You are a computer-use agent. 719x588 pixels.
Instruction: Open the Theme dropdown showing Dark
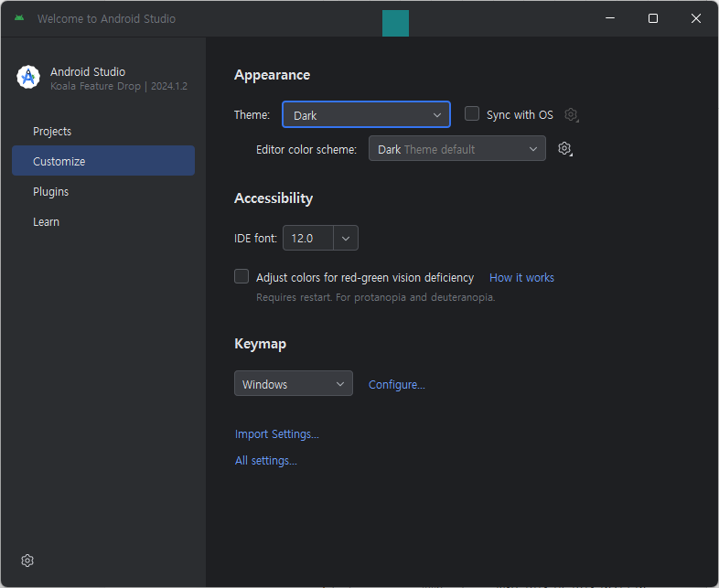pyautogui.click(x=367, y=114)
